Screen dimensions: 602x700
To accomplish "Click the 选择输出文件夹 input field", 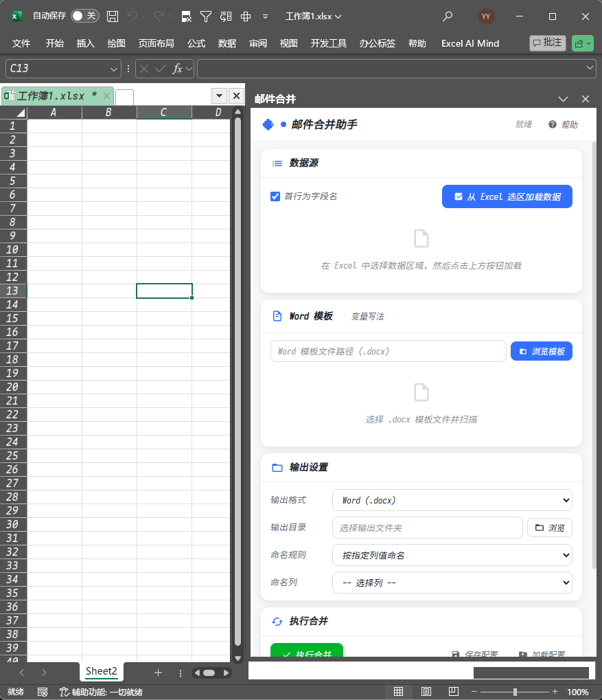I will point(428,528).
